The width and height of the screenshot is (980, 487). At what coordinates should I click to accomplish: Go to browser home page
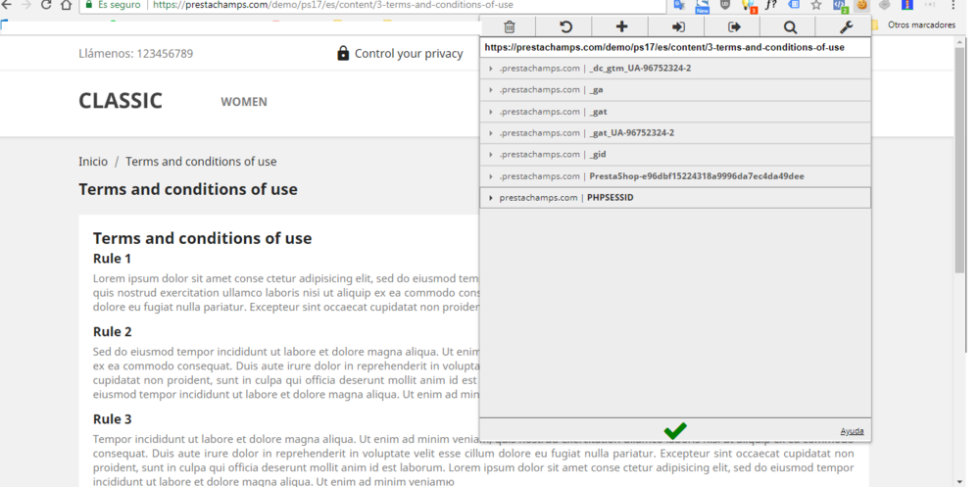pyautogui.click(x=67, y=5)
